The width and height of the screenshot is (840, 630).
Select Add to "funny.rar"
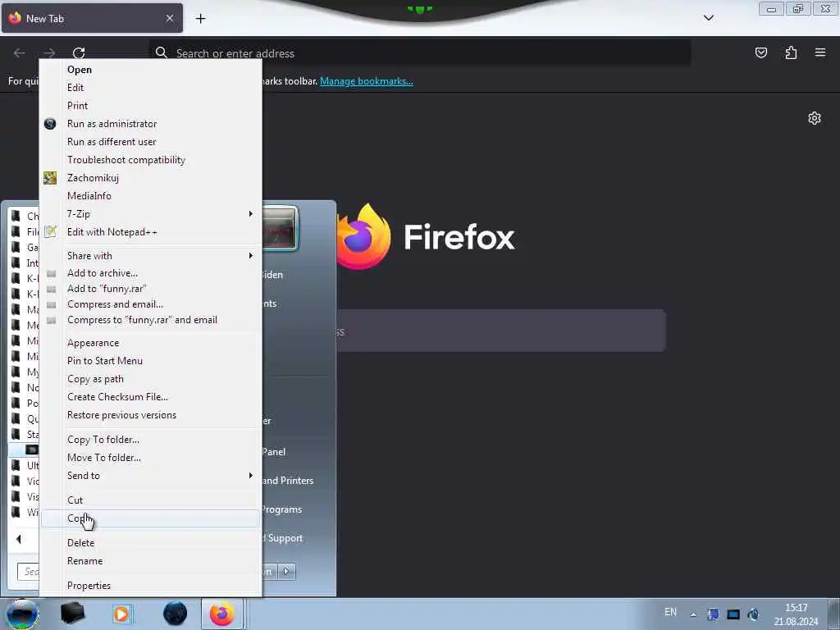151,289
